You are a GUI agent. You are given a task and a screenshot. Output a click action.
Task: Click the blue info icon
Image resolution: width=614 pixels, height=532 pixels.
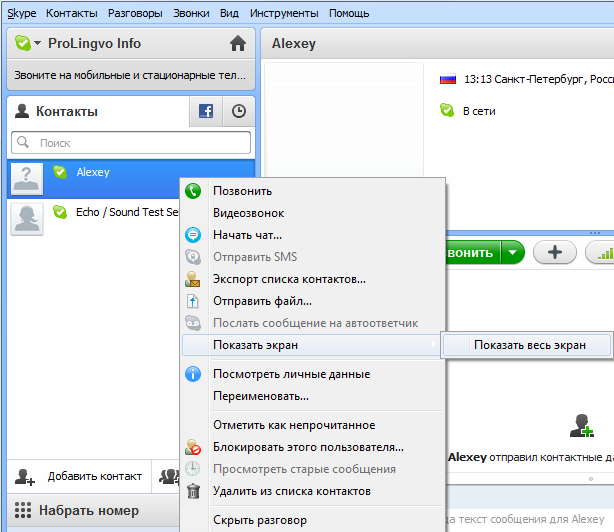click(x=193, y=374)
